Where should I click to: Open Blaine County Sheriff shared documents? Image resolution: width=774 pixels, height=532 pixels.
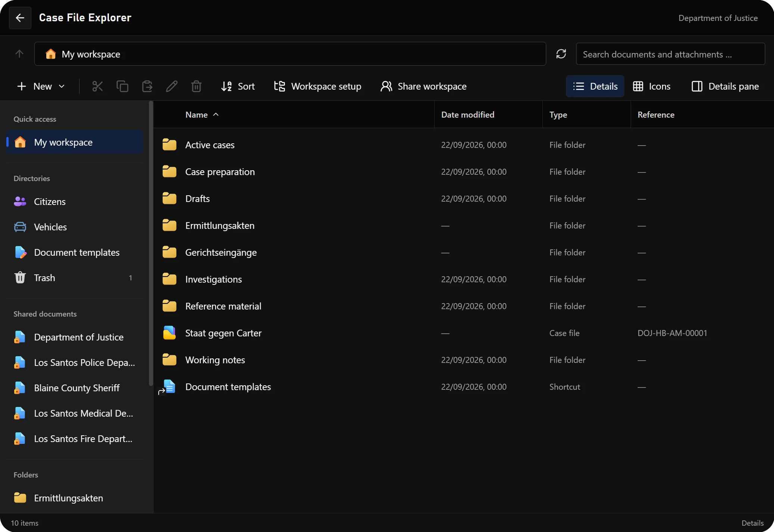[75, 388]
